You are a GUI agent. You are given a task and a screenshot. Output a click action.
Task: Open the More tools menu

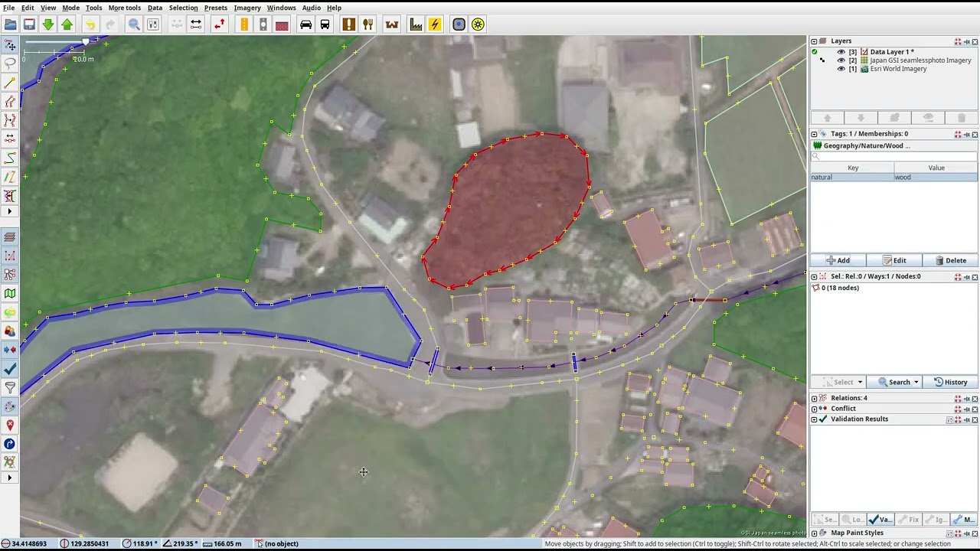(124, 8)
